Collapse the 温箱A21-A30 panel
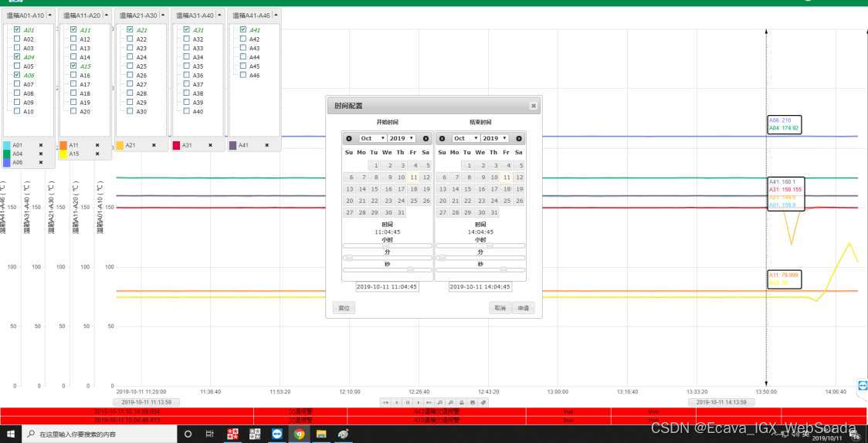Screen dimensions: 868x443 [x=163, y=15]
